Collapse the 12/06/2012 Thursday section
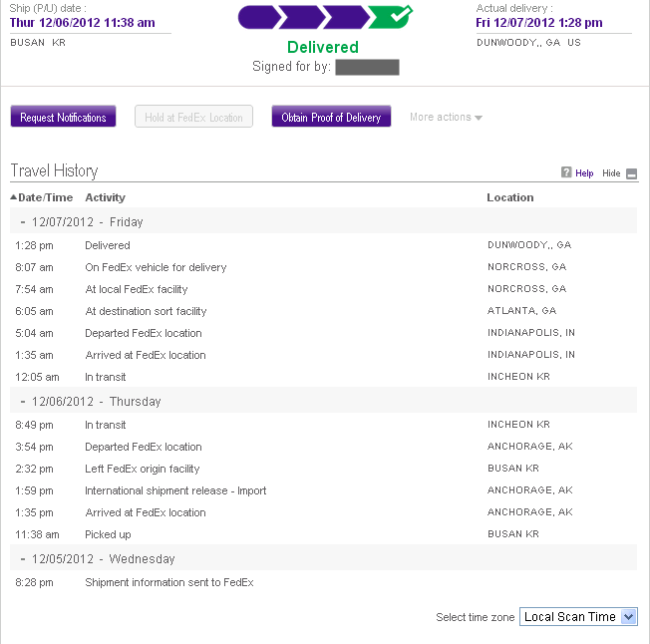This screenshot has height=644, width=650. [23, 402]
